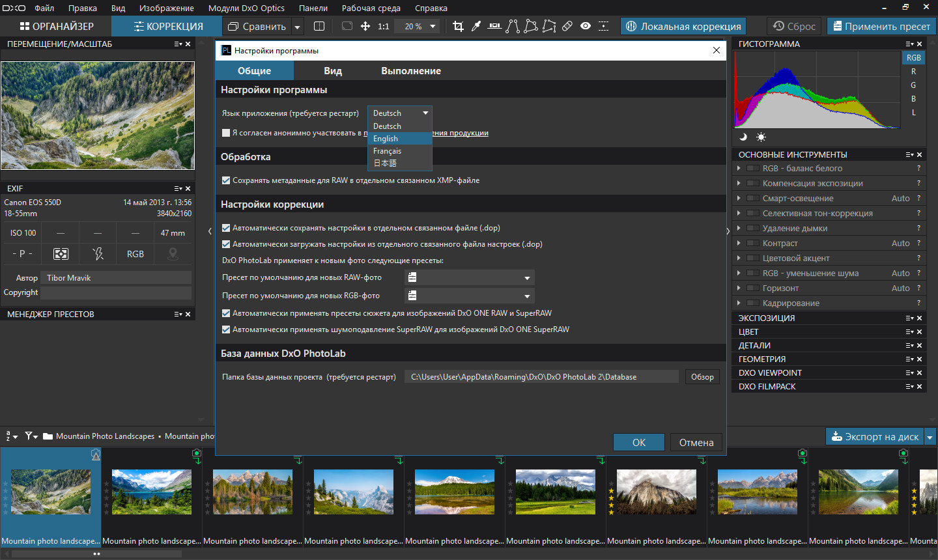Collapse the left sidebar with the arrow
This screenshot has height=560, width=938.
pyautogui.click(x=210, y=231)
